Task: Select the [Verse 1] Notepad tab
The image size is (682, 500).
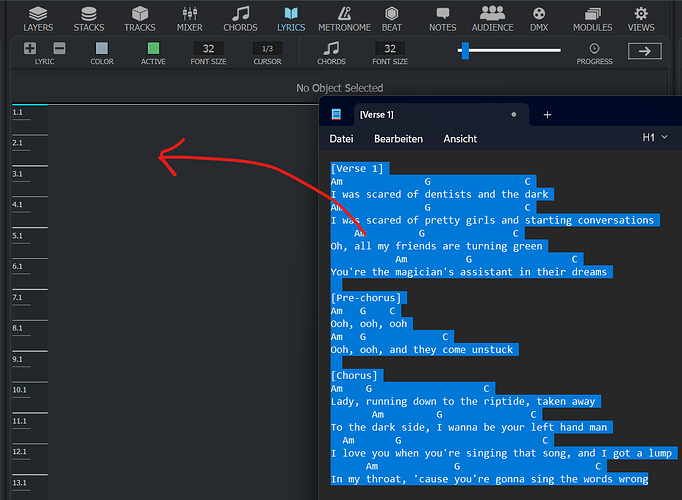Action: click(x=441, y=115)
